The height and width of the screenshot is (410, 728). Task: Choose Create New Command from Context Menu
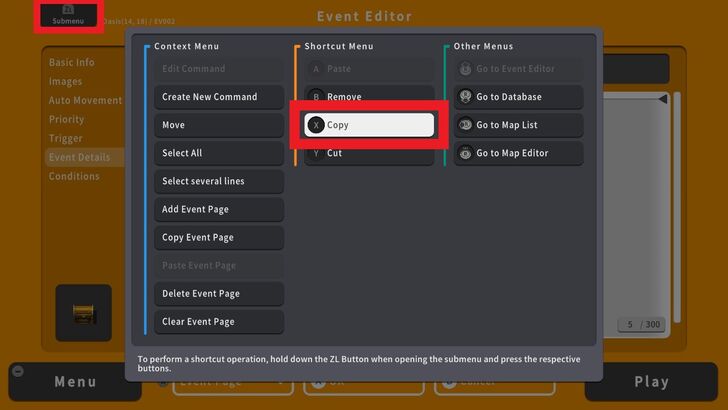point(218,97)
